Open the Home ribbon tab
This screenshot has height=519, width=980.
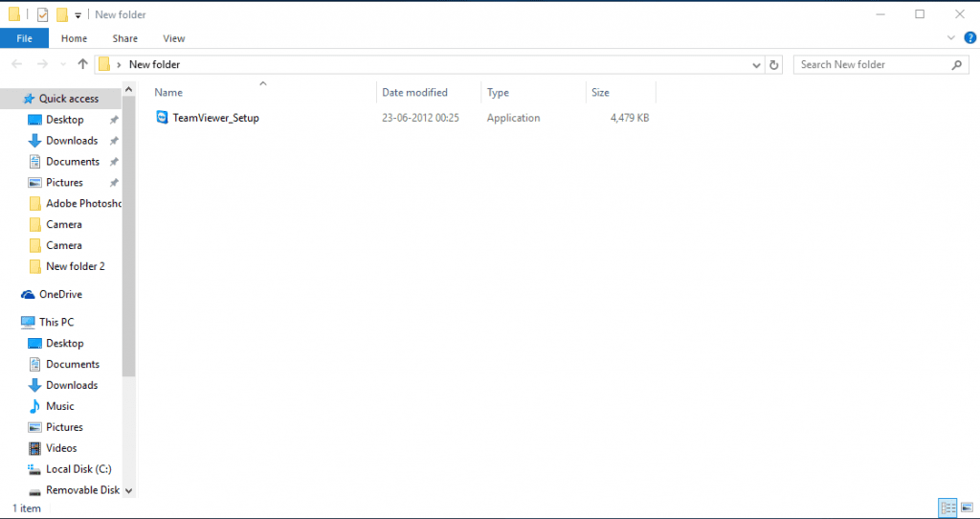click(74, 38)
